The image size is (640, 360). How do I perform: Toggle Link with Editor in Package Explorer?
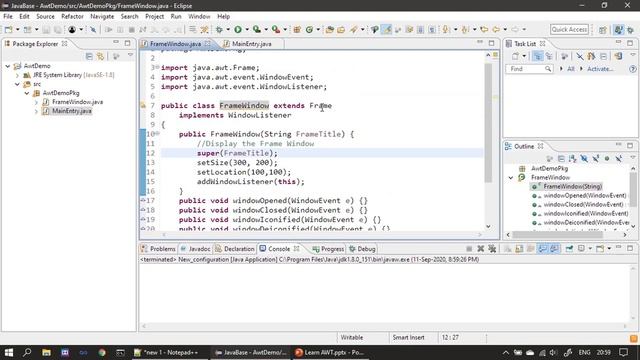100,56
